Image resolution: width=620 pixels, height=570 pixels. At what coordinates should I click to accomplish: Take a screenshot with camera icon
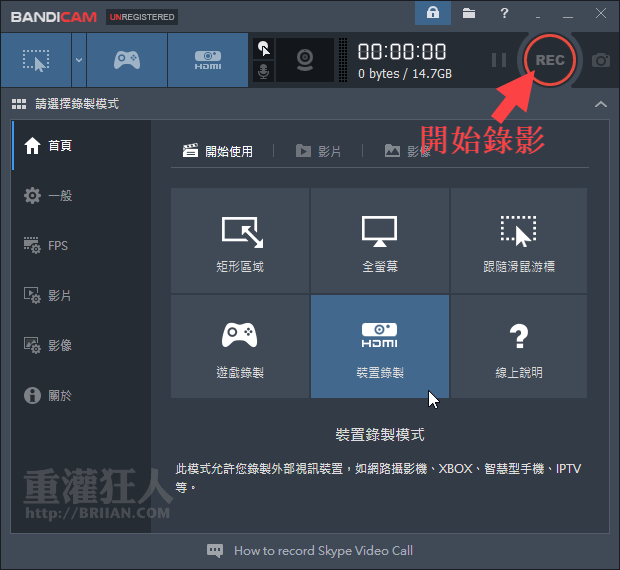point(600,60)
